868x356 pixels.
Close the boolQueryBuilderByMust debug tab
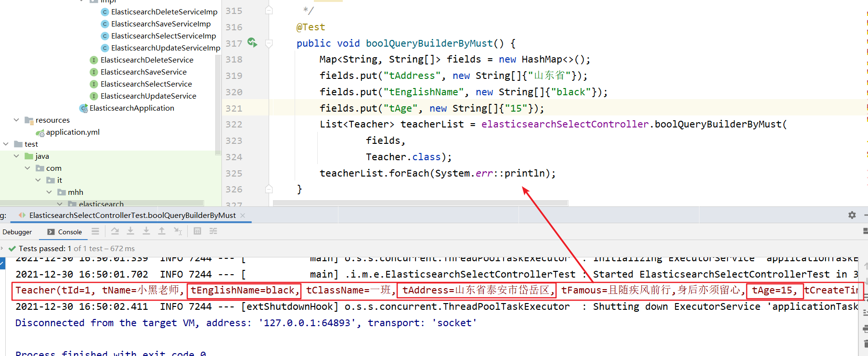pos(243,215)
